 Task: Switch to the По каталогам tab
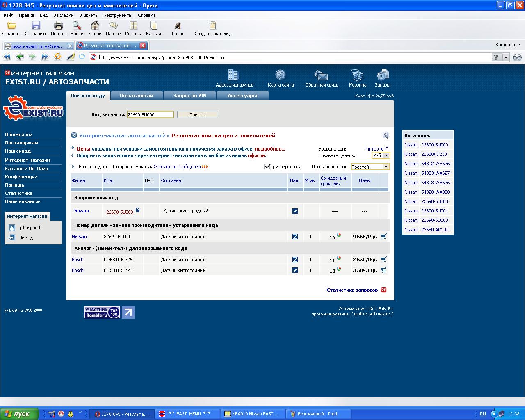coord(137,96)
